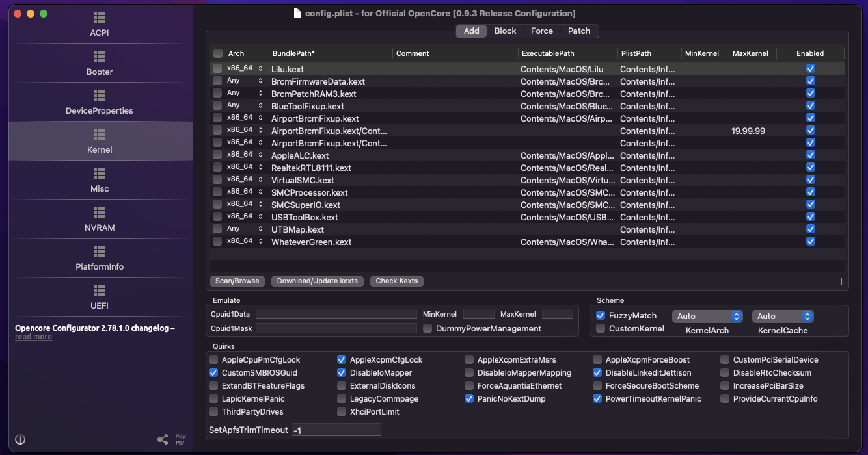Click the plus icon to add kext entry
868x455 pixels.
pyautogui.click(x=841, y=281)
